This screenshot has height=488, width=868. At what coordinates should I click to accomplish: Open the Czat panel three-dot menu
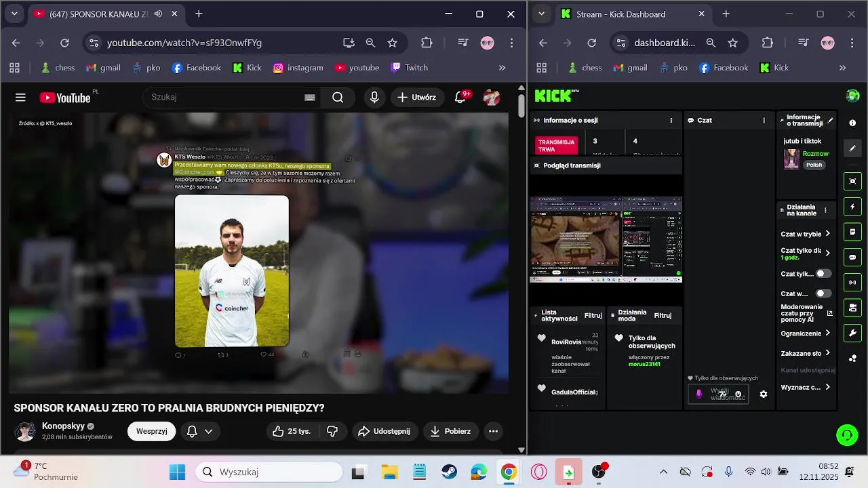pyautogui.click(x=764, y=120)
